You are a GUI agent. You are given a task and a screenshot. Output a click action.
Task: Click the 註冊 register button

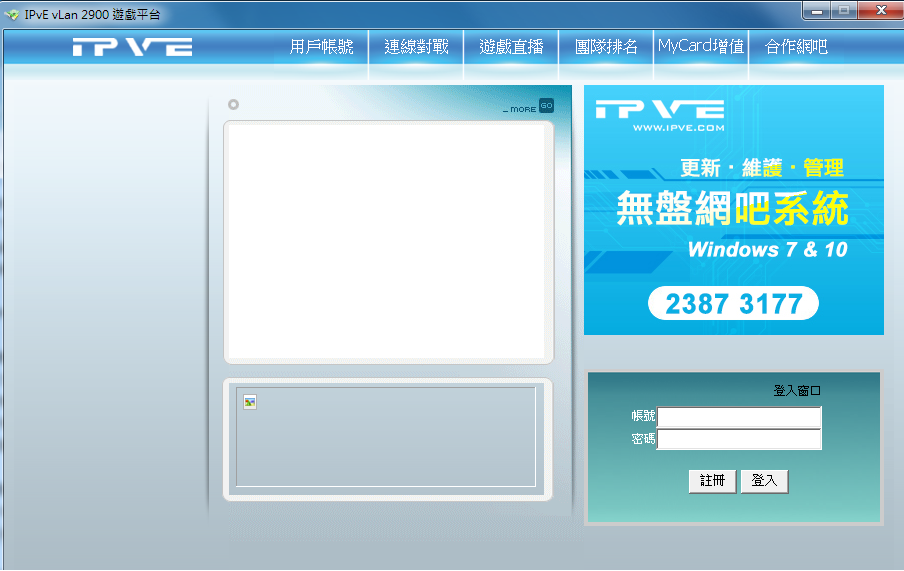pos(713,481)
